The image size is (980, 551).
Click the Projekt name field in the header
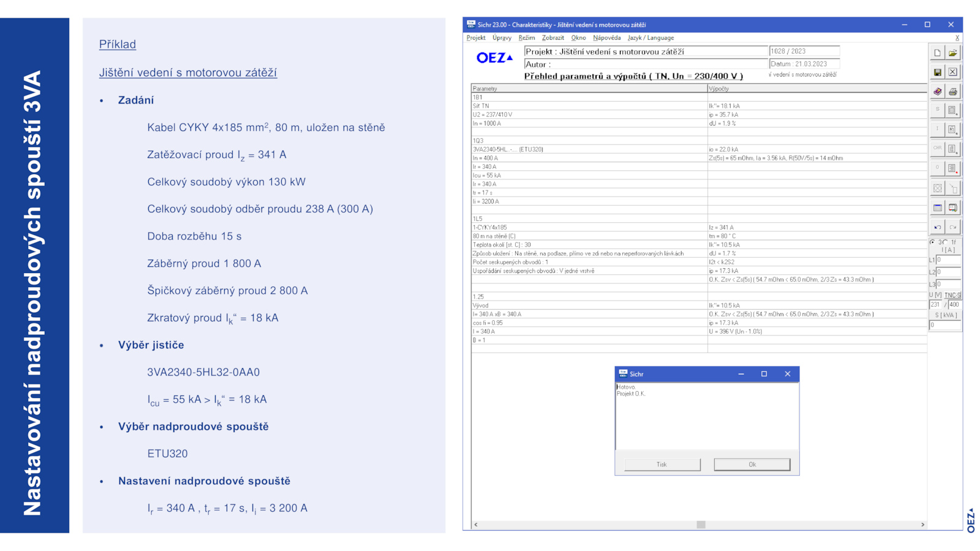click(x=646, y=51)
